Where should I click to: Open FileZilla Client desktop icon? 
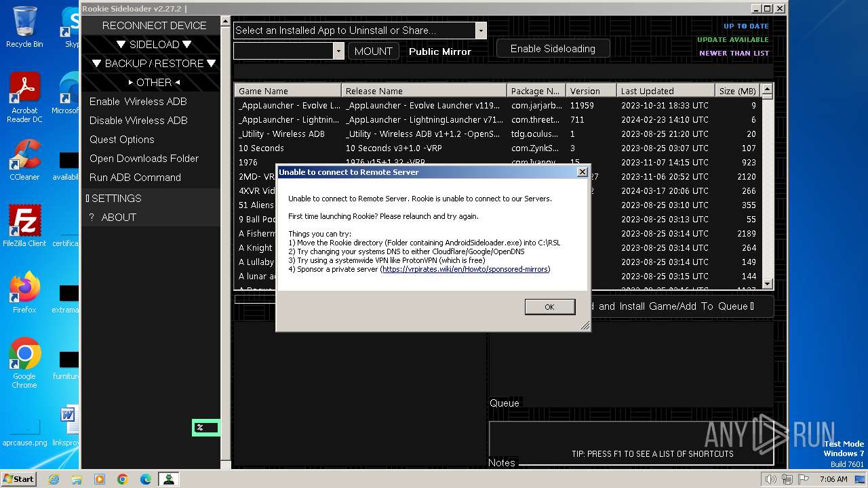[x=24, y=226]
